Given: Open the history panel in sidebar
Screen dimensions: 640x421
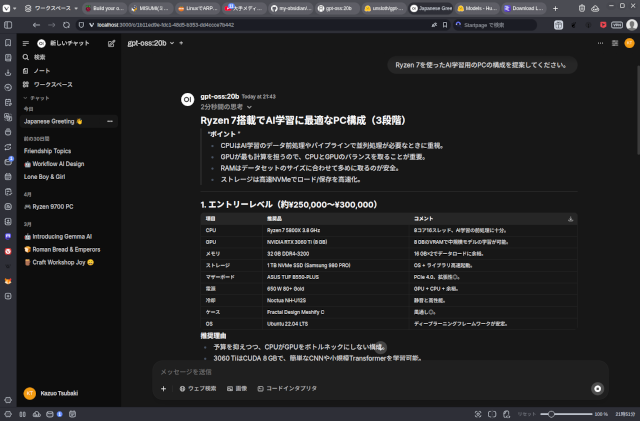Looking at the screenshot, I should [x=8, y=87].
